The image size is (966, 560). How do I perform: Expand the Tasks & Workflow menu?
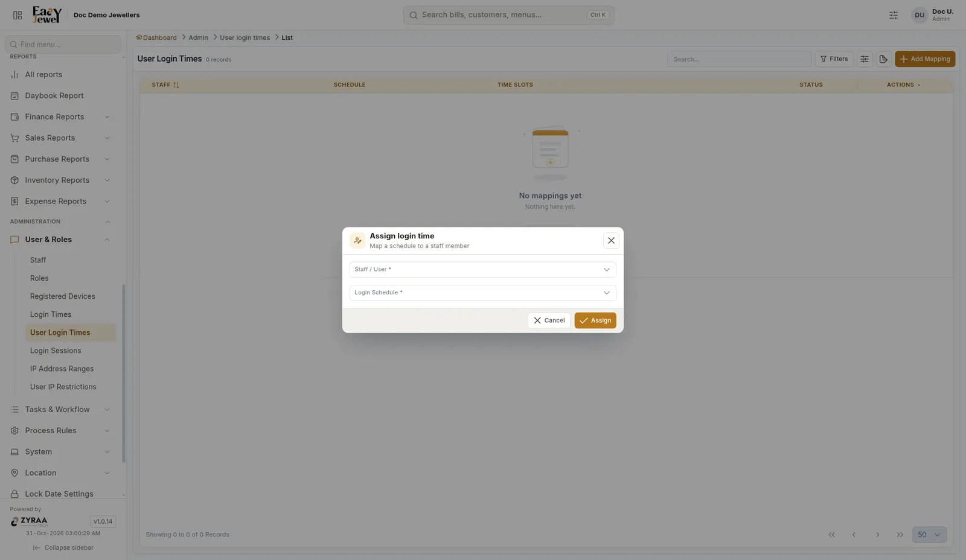(x=60, y=410)
